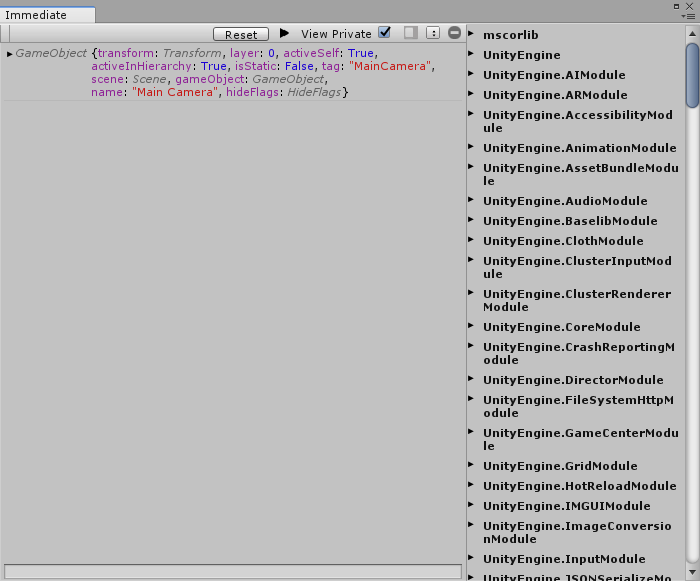
Task: Select UnityEngine.HotReloadModule entry
Action: coord(579,486)
